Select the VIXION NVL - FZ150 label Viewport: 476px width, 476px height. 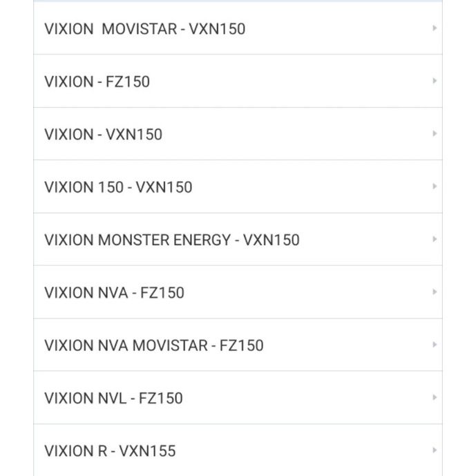coord(113,398)
